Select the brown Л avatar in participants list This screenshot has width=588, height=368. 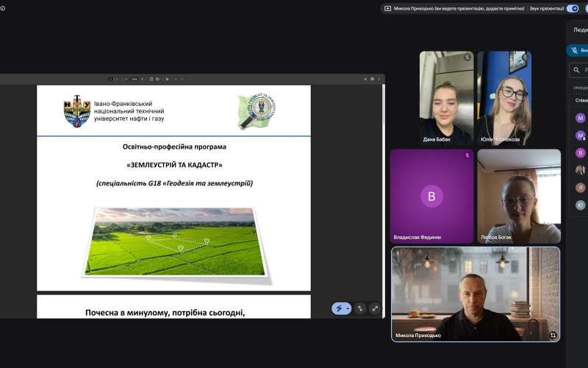(x=580, y=188)
